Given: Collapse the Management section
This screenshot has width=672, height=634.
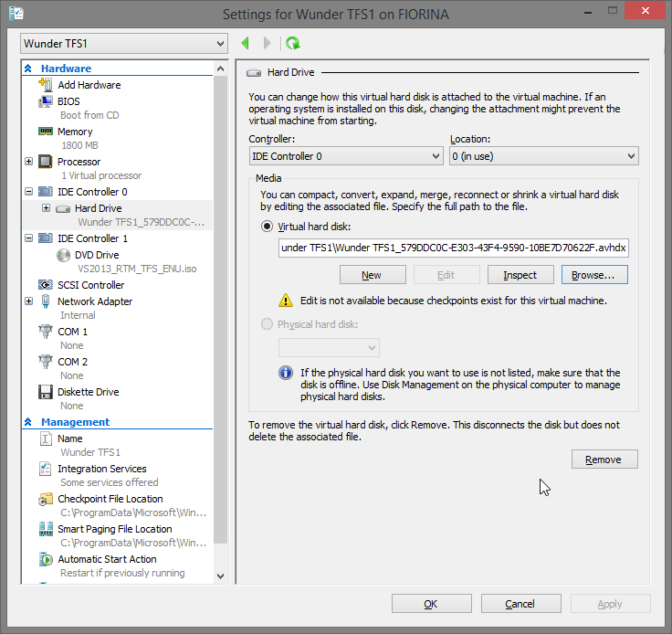Looking at the screenshot, I should [x=28, y=422].
